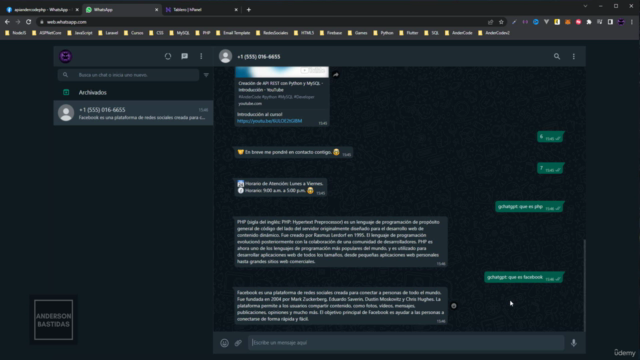Click the orange extension icon in toolbar
640x360 pixels.
click(x=568, y=22)
